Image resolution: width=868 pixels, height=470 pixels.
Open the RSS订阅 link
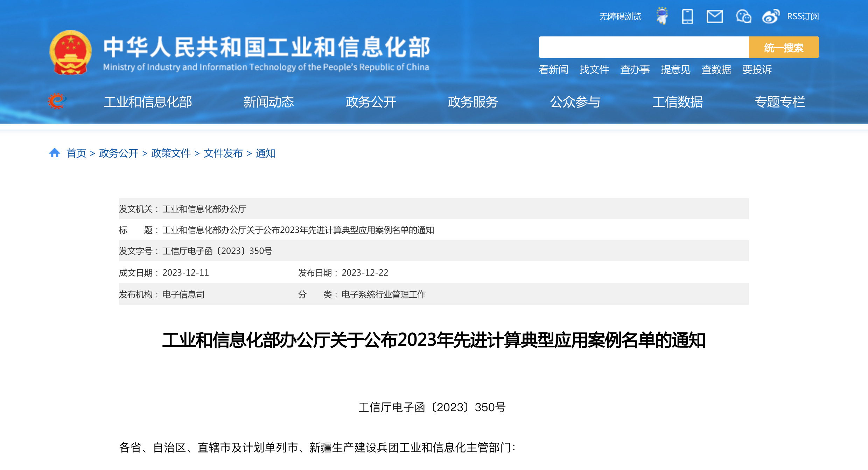pos(803,16)
